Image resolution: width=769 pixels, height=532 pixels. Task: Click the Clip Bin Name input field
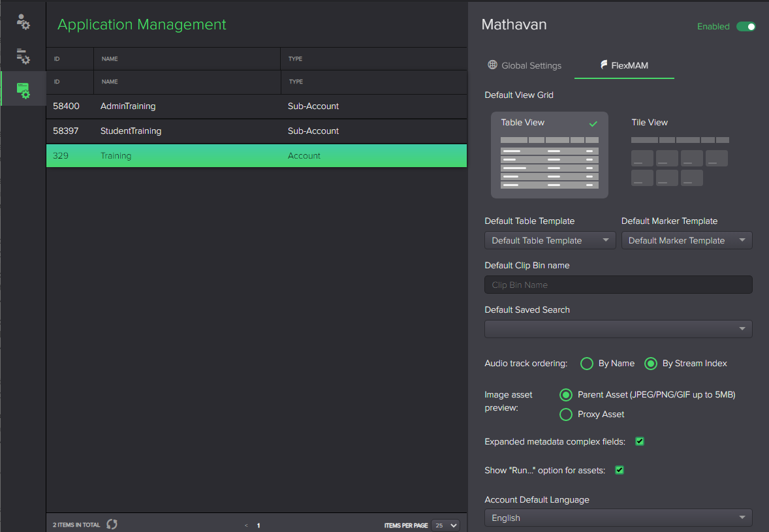618,285
